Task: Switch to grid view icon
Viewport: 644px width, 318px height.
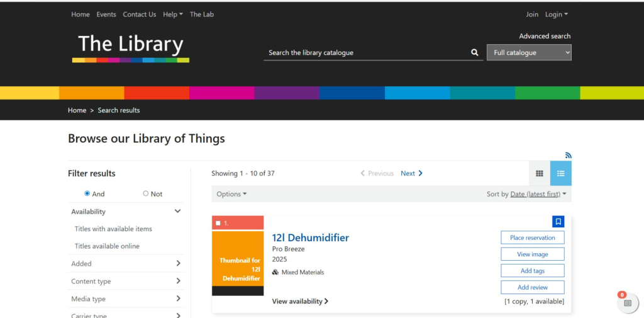Action: 539,174
